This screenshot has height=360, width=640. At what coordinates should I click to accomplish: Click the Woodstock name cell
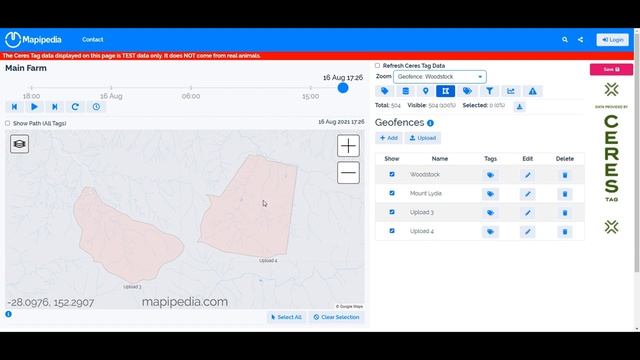coord(424,174)
